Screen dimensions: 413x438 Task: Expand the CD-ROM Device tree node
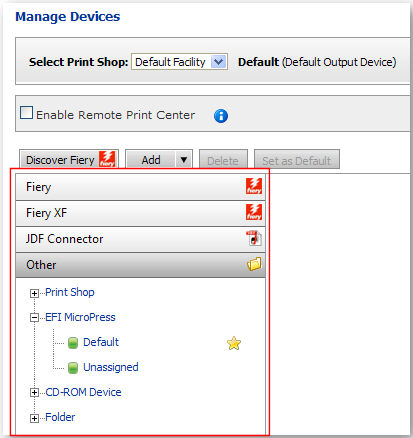34,393
